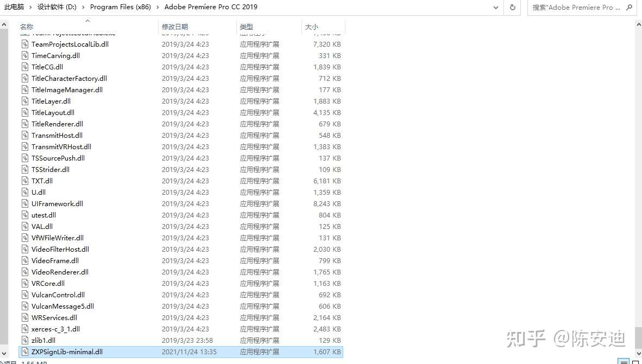This screenshot has height=364, width=642.
Task: Click the U.dll file icon
Action: tap(26, 192)
